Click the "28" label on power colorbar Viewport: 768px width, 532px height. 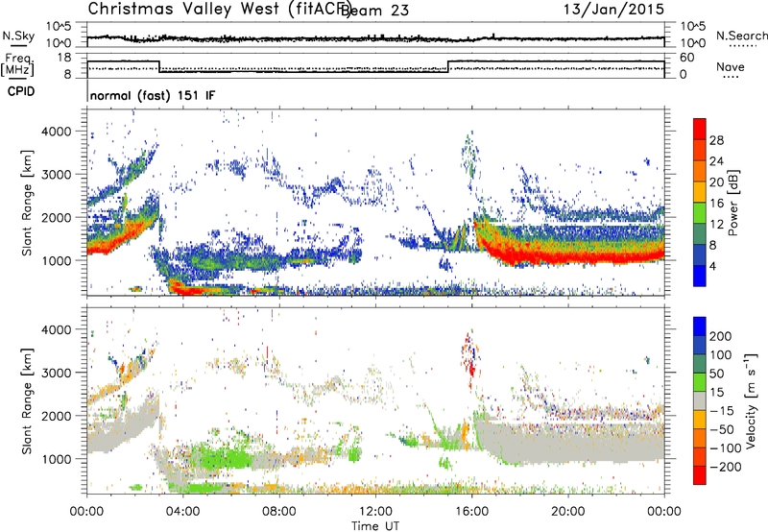point(716,140)
